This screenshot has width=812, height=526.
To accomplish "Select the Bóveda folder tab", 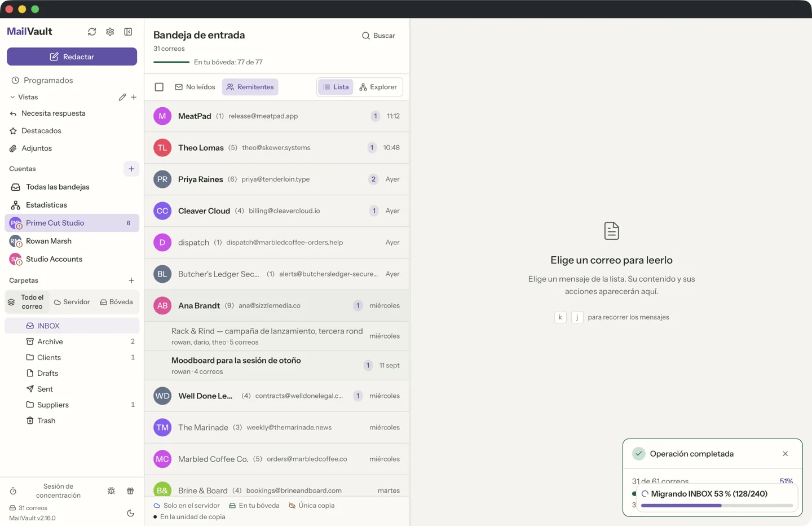I will [x=117, y=302].
